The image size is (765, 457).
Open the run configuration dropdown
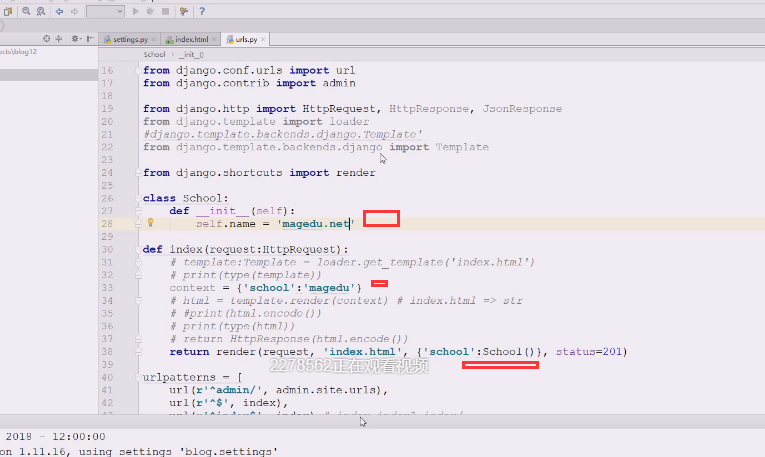point(105,11)
